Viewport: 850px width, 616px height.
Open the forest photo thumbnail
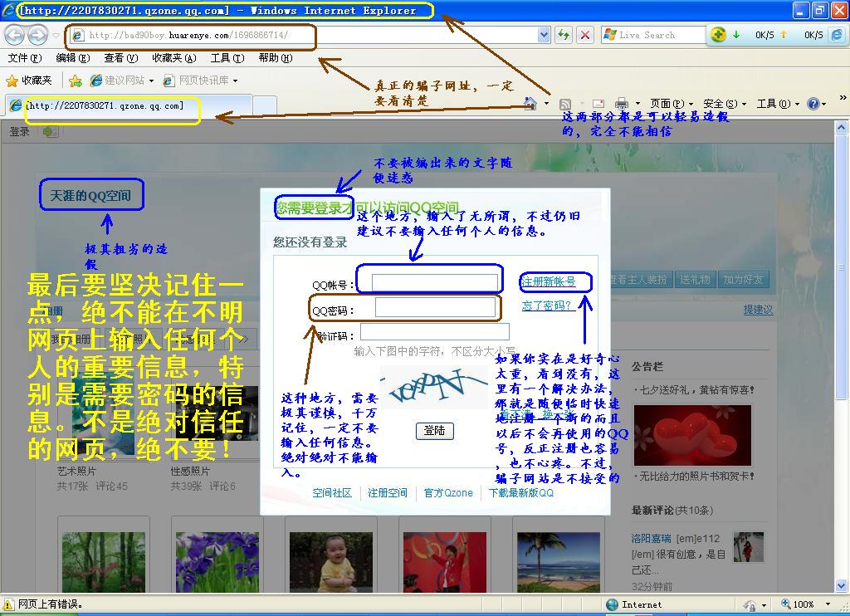[x=104, y=562]
